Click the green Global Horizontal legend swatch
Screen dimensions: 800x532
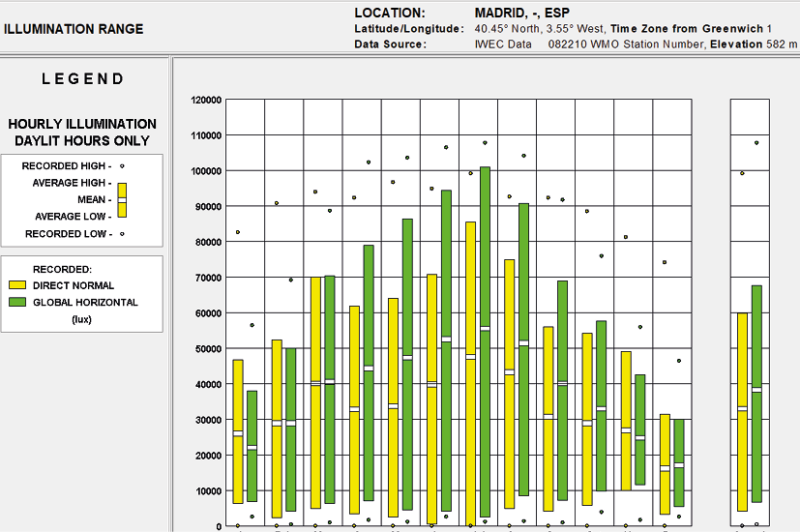coord(16,303)
